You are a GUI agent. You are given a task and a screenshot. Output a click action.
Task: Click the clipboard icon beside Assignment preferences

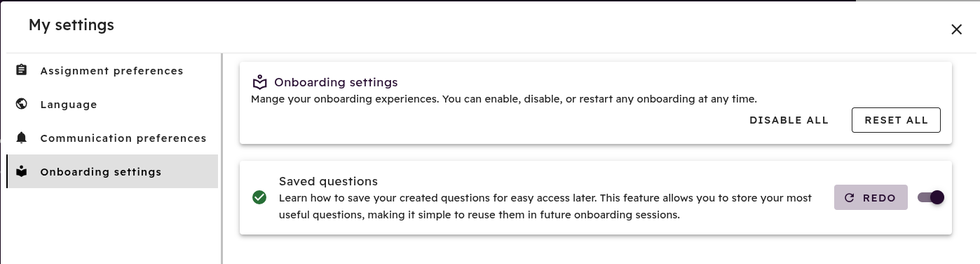click(22, 70)
